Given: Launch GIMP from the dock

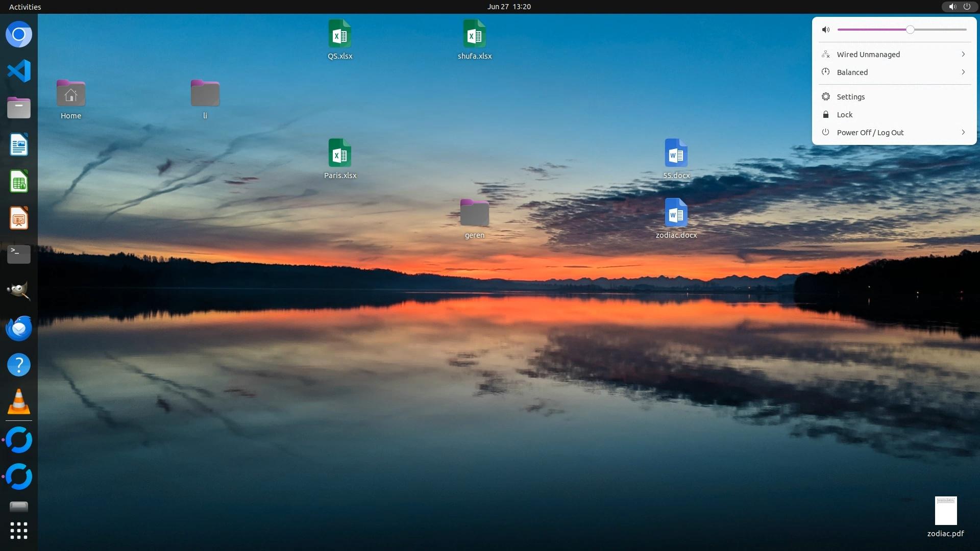Looking at the screenshot, I should [x=19, y=291].
